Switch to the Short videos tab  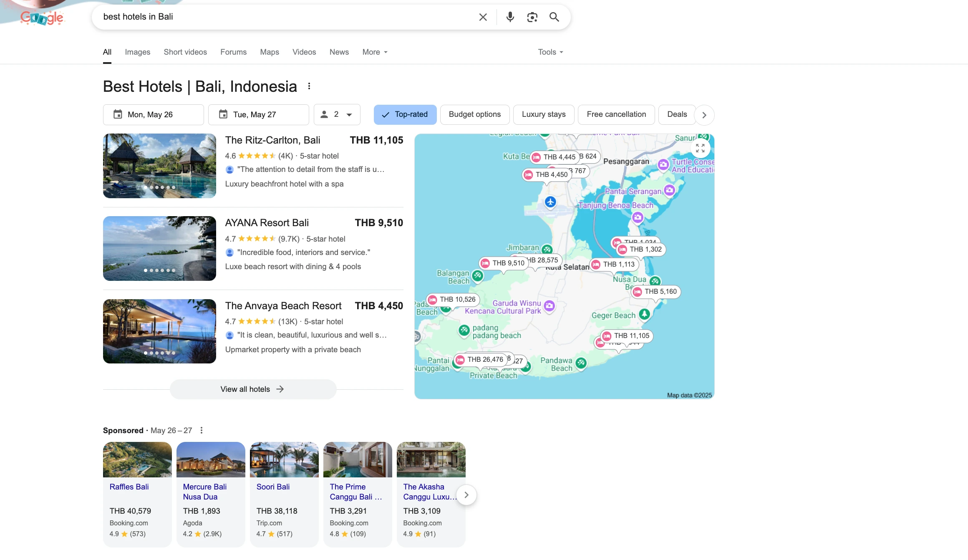point(185,52)
